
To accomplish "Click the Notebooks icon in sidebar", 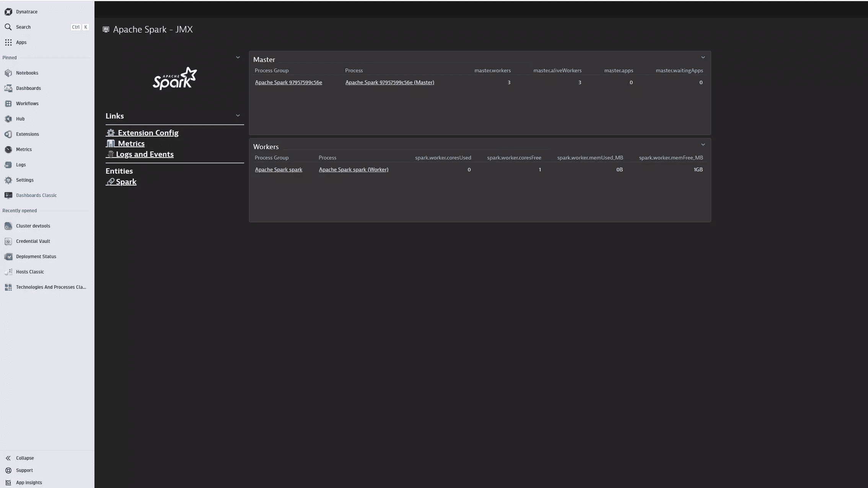I will pos(8,73).
